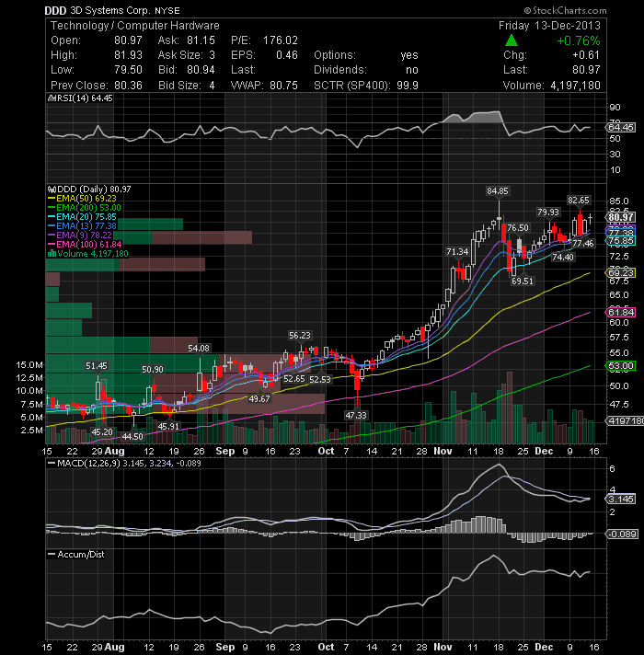
Task: Click the NYSE exchange label
Action: [167, 11]
